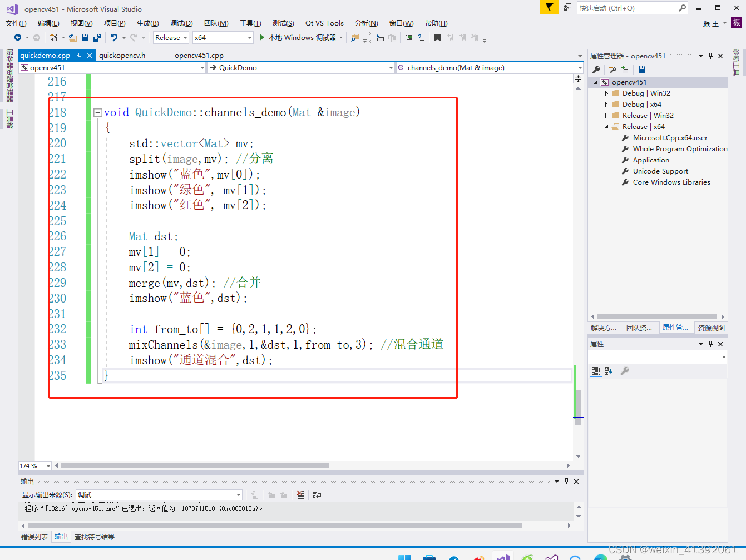Collapse the opencv451 root tree node
This screenshot has height=560, width=746.
(596, 82)
